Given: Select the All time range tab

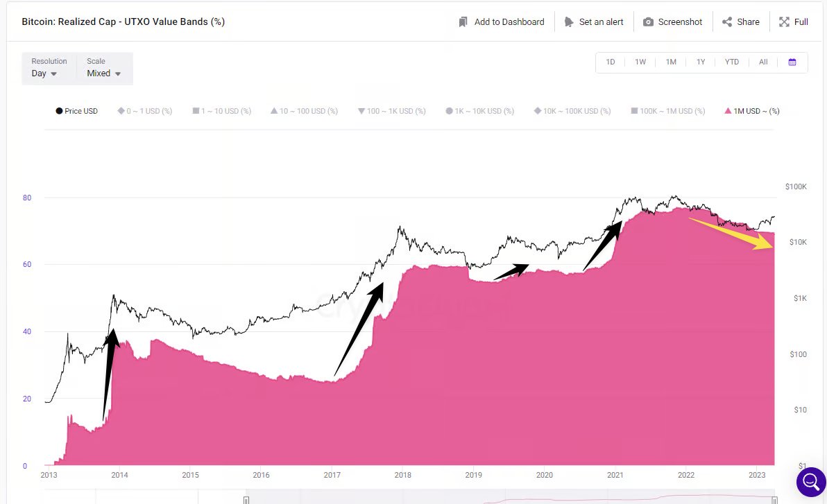Looking at the screenshot, I should point(763,62).
